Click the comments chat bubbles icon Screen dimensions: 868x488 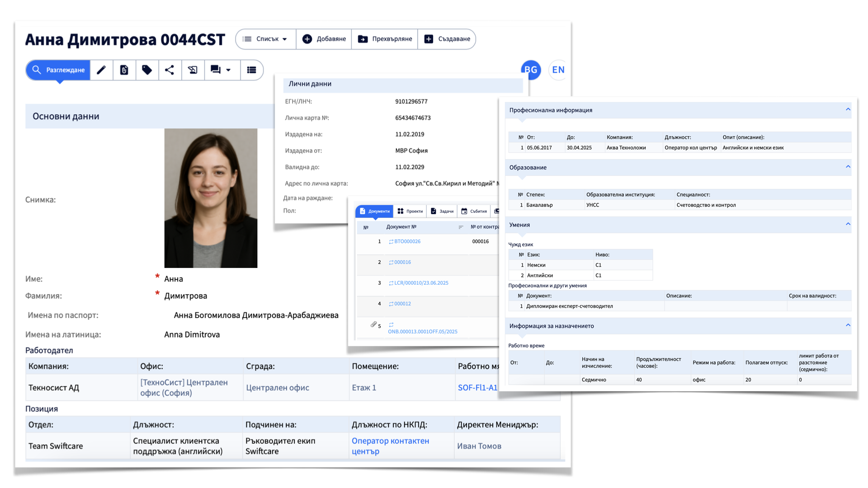(x=216, y=70)
